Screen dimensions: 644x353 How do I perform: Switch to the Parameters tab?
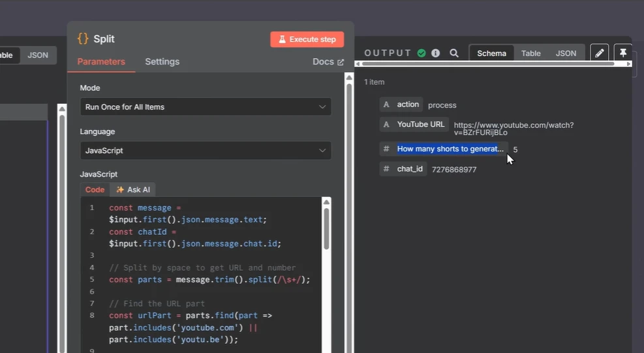pos(101,61)
